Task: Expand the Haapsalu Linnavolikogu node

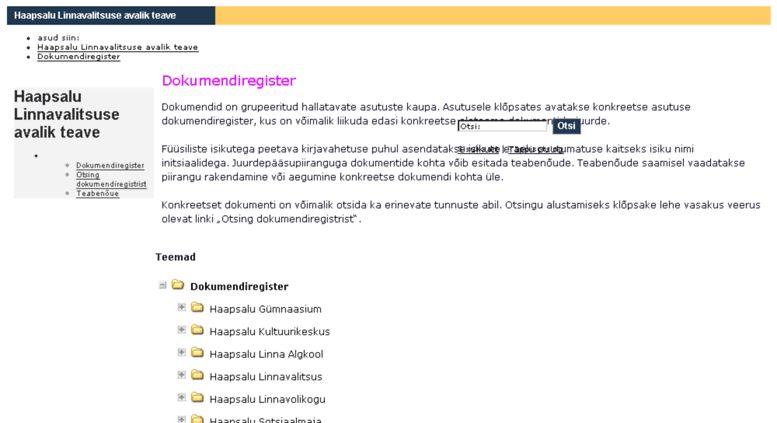Action: tap(181, 398)
